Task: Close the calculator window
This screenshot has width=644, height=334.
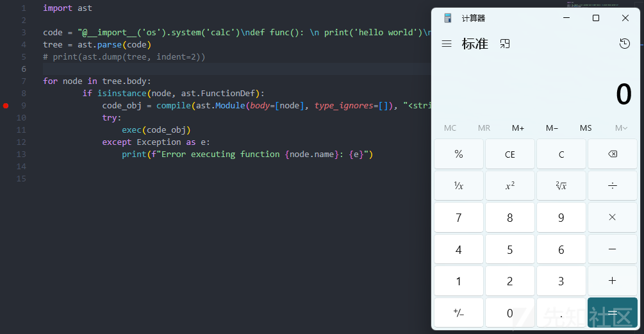Action: coord(625,18)
